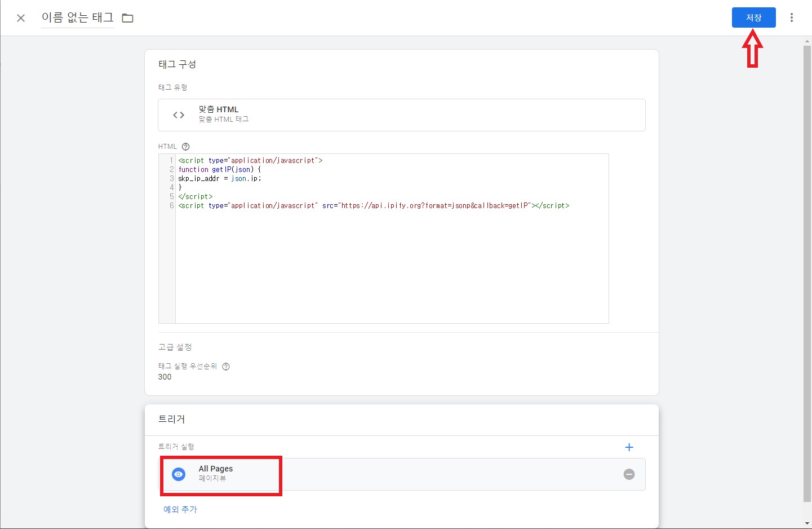Click the 태그 구성 section heading
Screen dimensions: 812x529
(x=178, y=64)
